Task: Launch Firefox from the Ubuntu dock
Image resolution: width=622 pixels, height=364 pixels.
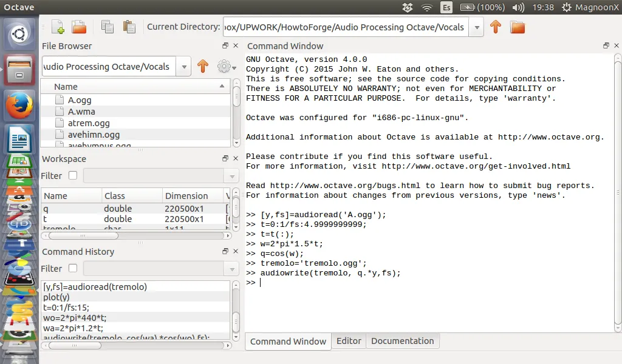Action: click(x=19, y=107)
